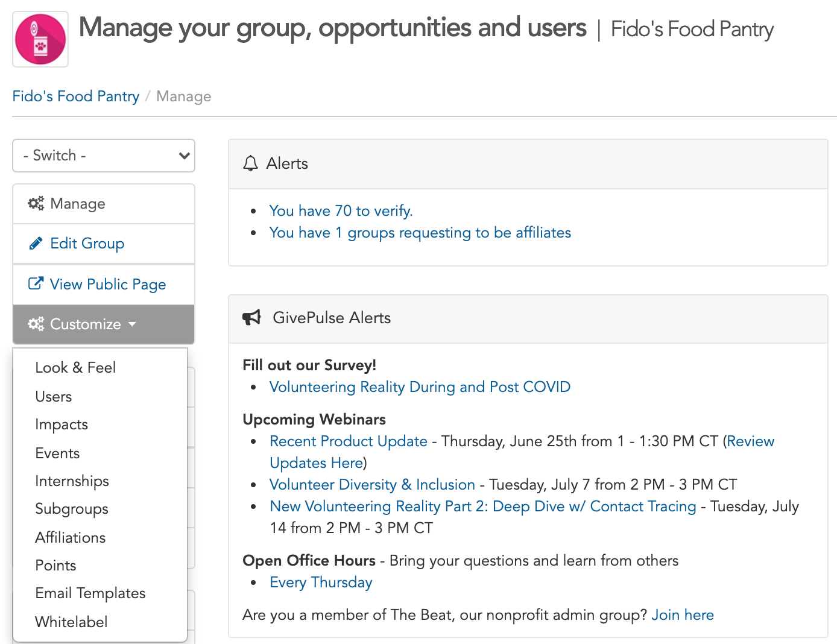Screen dimensions: 837x644
Task: Click Every Thursday office hours link
Action: pyautogui.click(x=321, y=582)
